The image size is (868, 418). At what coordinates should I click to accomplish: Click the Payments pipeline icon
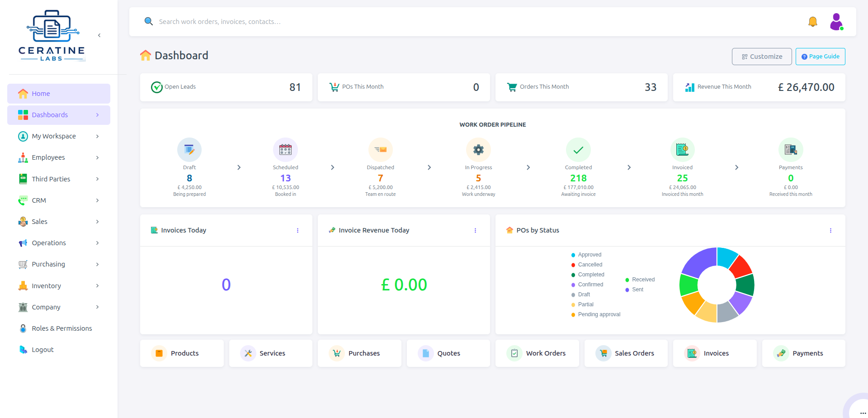tap(791, 150)
